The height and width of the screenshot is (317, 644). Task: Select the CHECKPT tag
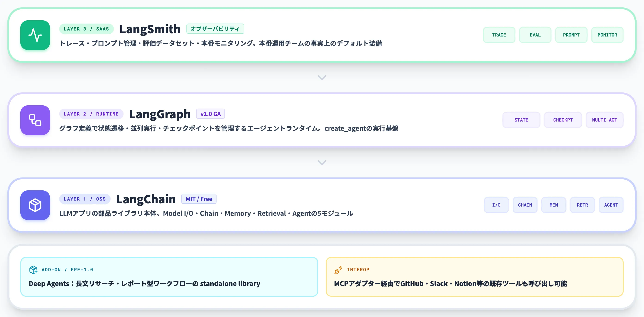563,120
